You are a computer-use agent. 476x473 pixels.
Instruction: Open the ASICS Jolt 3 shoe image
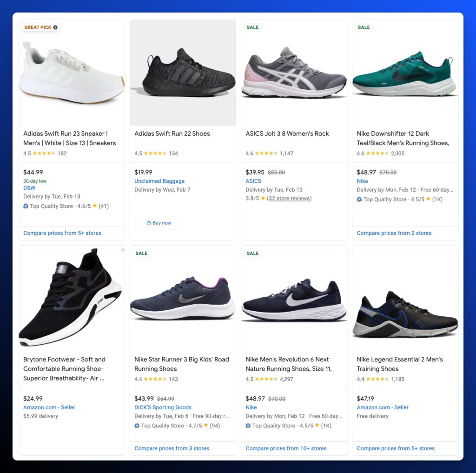(x=294, y=72)
